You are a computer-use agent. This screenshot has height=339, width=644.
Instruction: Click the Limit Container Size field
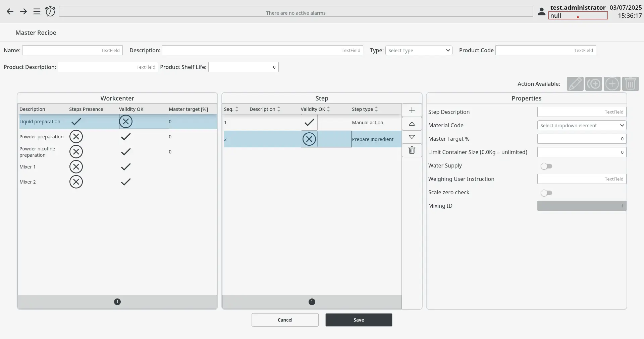[x=582, y=152]
